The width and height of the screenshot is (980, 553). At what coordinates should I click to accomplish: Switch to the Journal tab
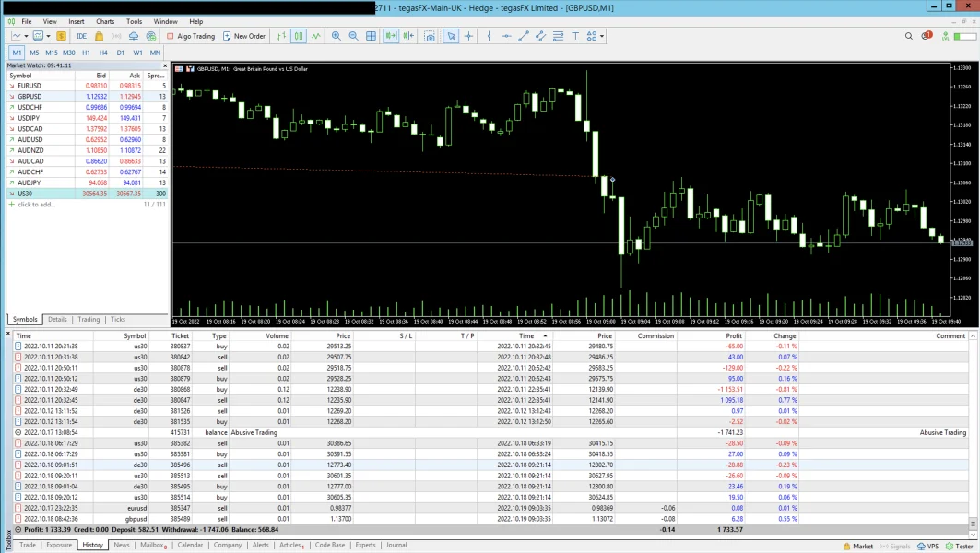point(396,546)
